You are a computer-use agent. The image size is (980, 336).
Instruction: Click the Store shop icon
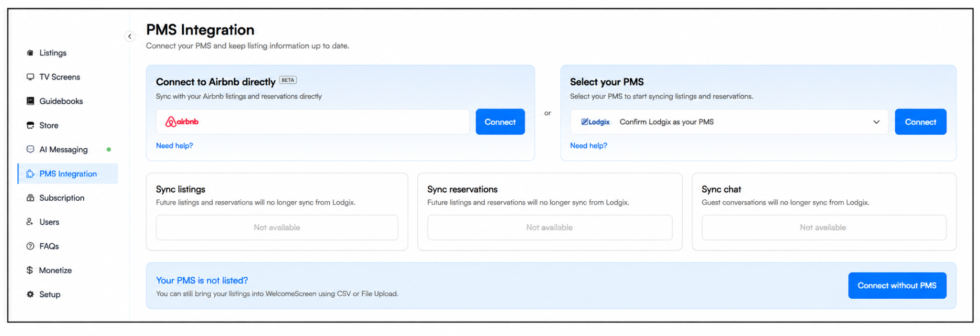click(30, 125)
